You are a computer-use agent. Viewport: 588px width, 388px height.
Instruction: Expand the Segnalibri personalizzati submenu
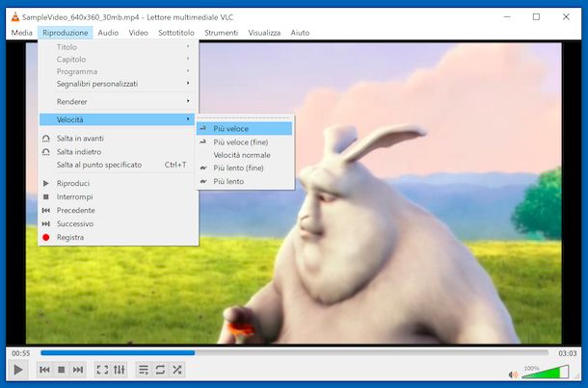click(x=118, y=84)
